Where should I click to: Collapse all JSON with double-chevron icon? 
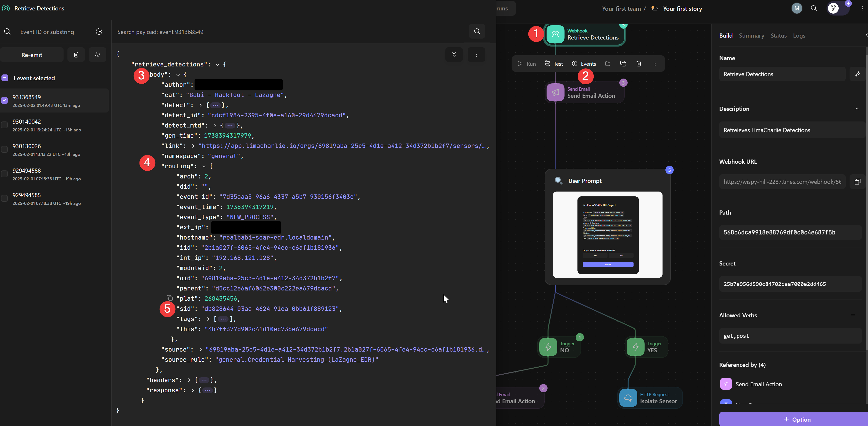pyautogui.click(x=454, y=55)
